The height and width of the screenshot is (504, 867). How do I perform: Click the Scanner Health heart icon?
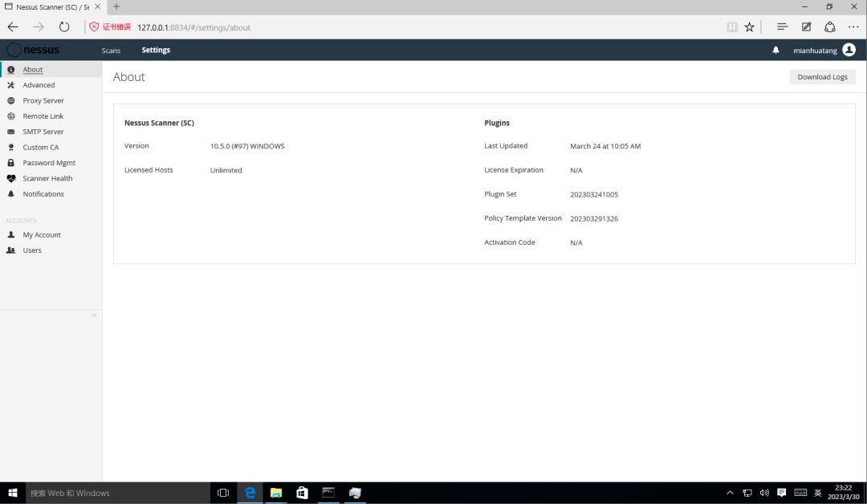(11, 178)
